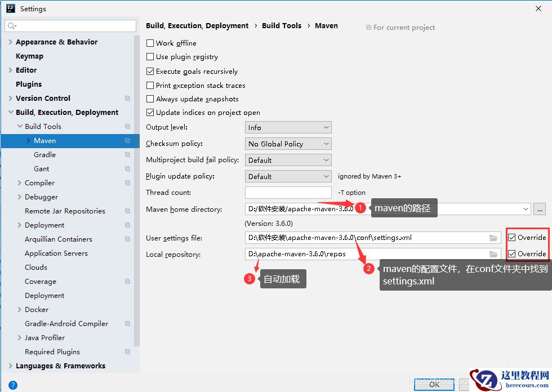This screenshot has width=552, height=392.
Task: Select Clouds settings item
Action: pos(36,267)
